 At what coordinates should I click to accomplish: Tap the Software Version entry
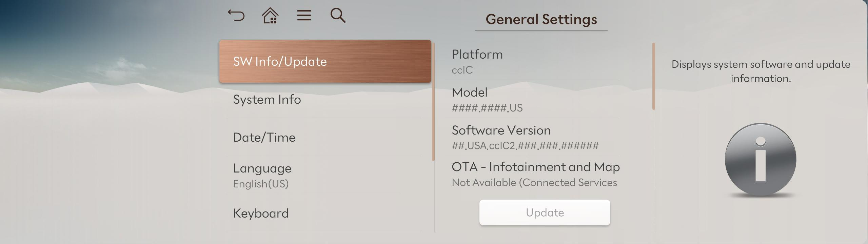point(532,138)
